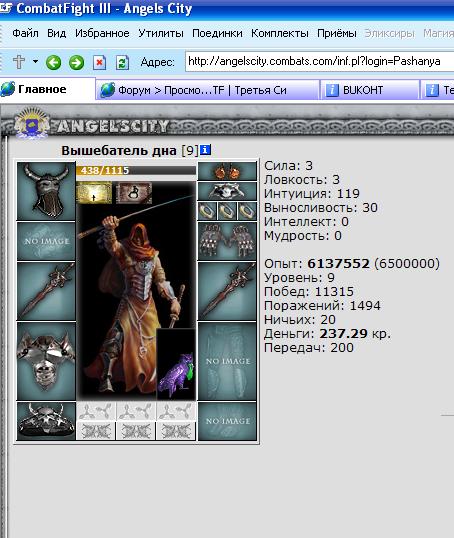The width and height of the screenshot is (454, 538).
Task: Click the third empty ornament slot in bottom row
Action: click(x=176, y=431)
